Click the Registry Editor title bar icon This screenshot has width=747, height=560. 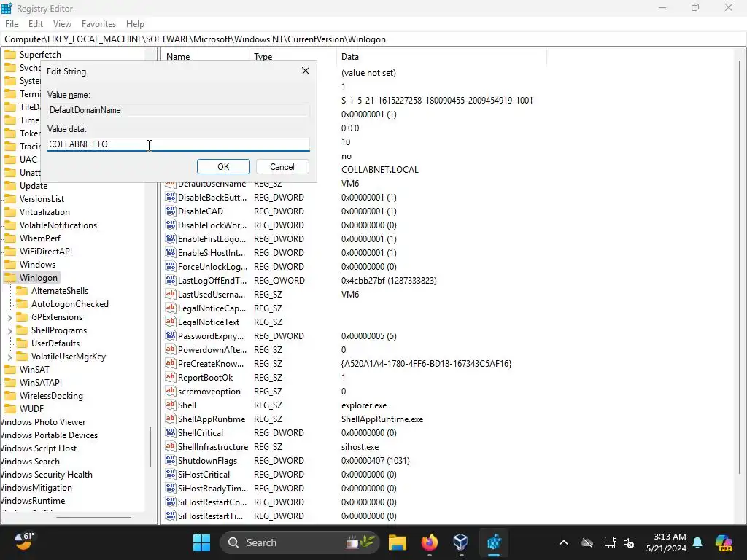(x=7, y=8)
